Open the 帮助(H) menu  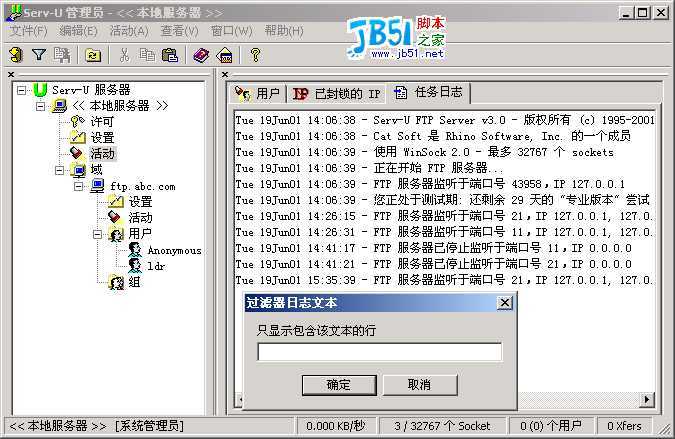(284, 31)
